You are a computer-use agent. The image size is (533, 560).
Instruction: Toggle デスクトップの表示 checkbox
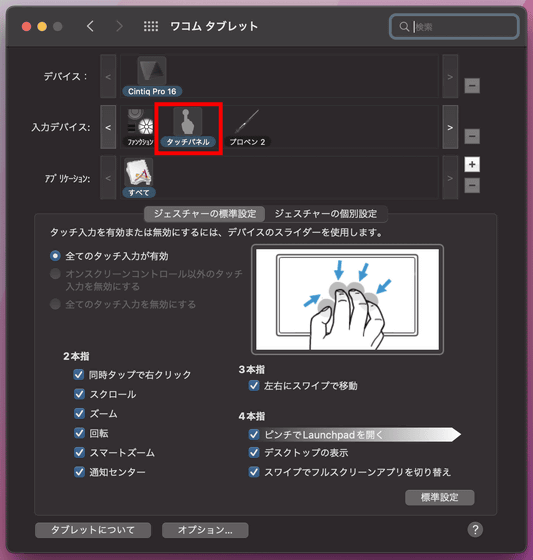click(254, 452)
